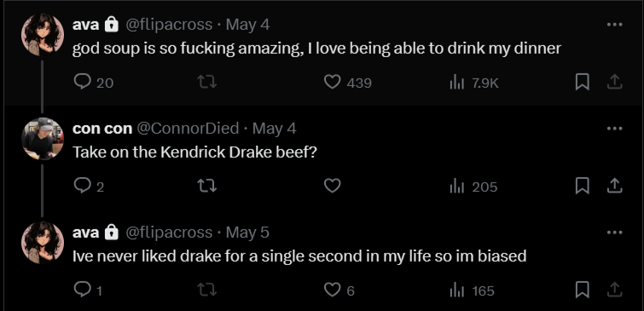
Task: Share the soup tweet
Action: point(614,82)
